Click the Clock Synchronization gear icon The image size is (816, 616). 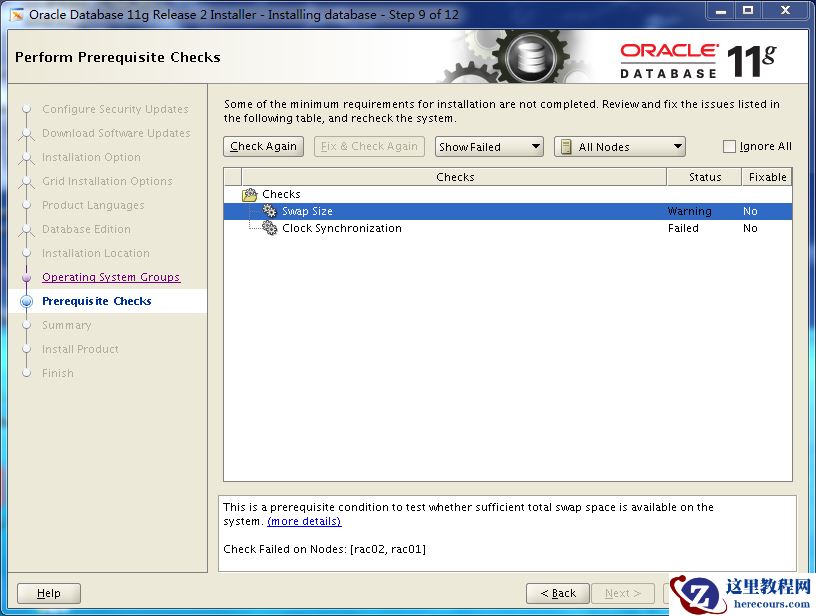point(270,228)
